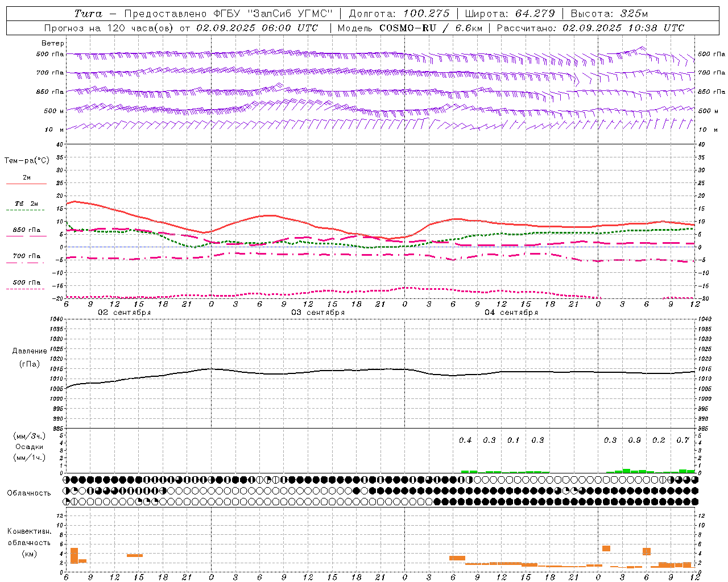The height and width of the screenshot is (582, 728).
Task: Click the elevation text "Высота: 325м"
Action: tap(609, 14)
